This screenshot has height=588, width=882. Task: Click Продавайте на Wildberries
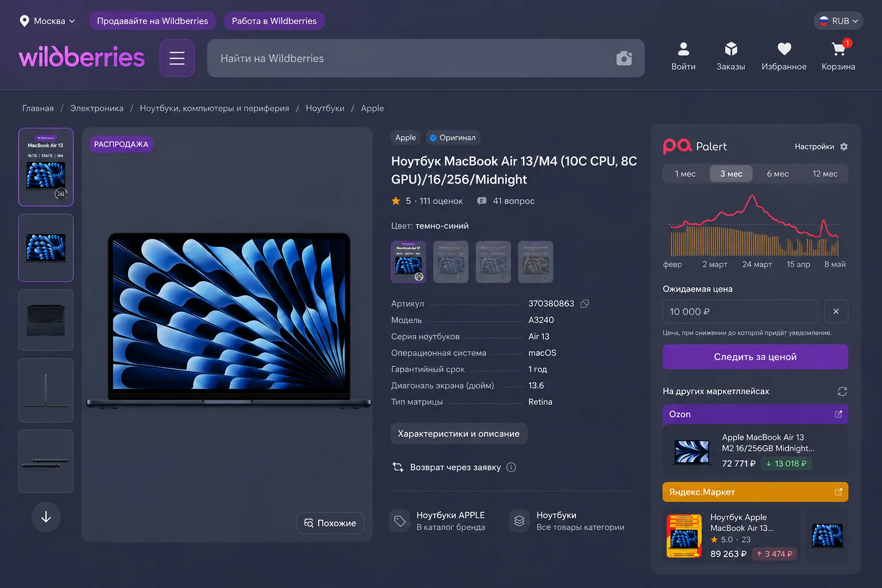pos(153,21)
